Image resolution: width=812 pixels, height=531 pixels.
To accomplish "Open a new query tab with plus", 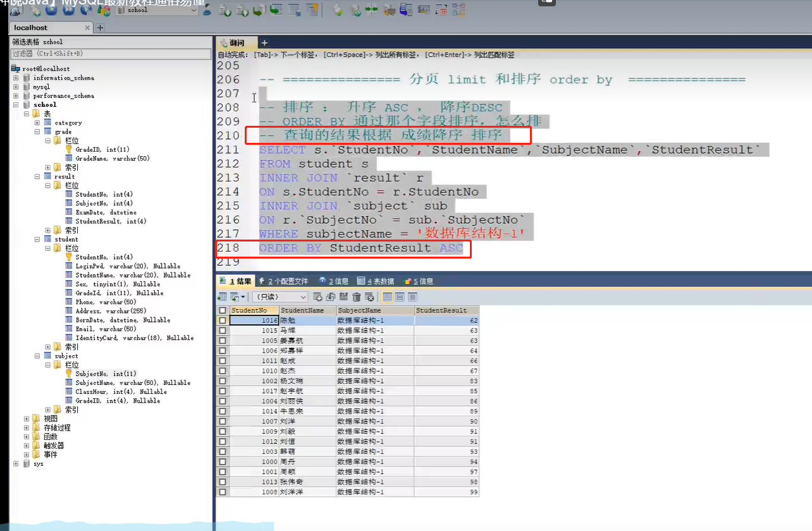I will pos(264,43).
